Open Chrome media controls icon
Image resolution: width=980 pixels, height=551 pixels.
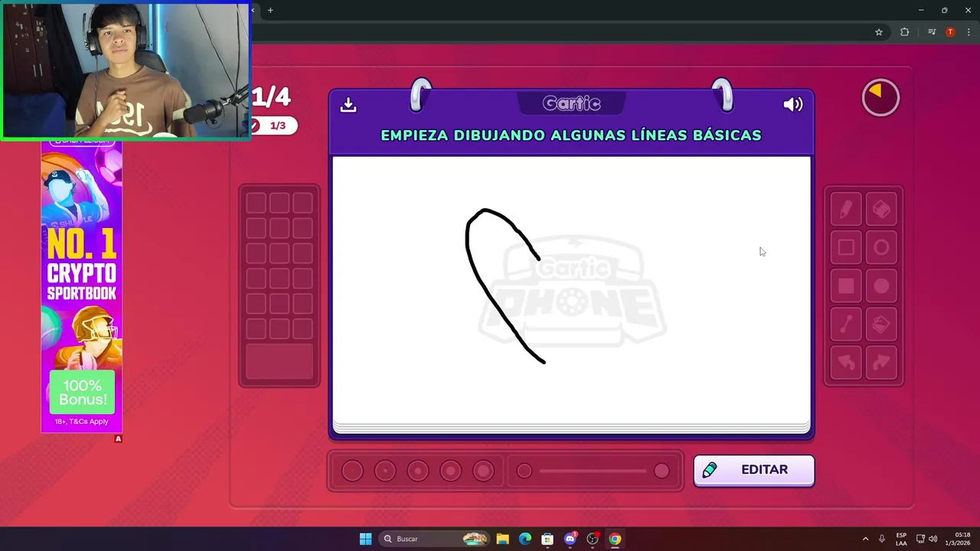point(931,32)
